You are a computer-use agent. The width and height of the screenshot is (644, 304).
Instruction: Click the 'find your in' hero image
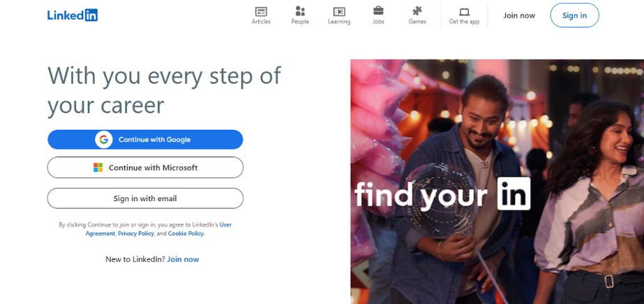pyautogui.click(x=497, y=182)
